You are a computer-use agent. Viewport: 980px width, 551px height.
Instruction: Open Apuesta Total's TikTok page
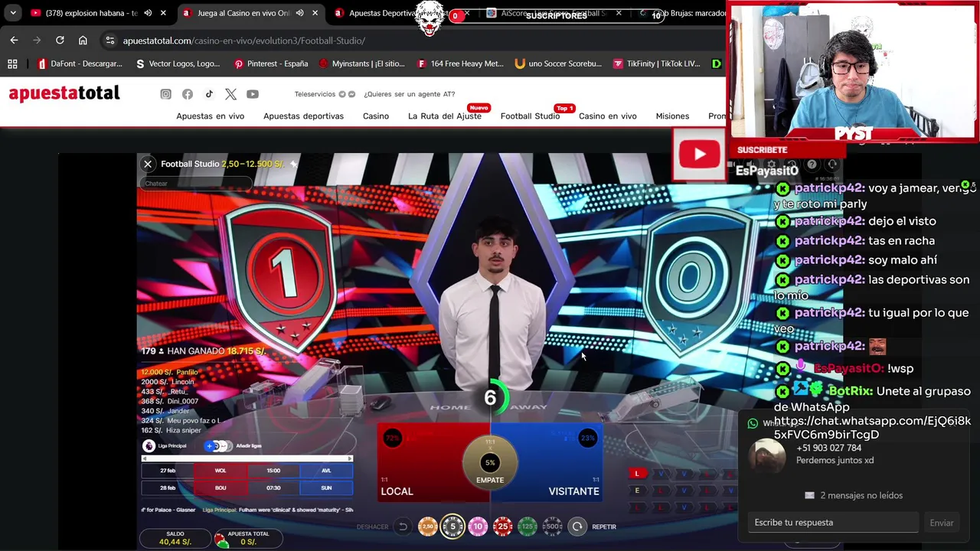click(209, 94)
